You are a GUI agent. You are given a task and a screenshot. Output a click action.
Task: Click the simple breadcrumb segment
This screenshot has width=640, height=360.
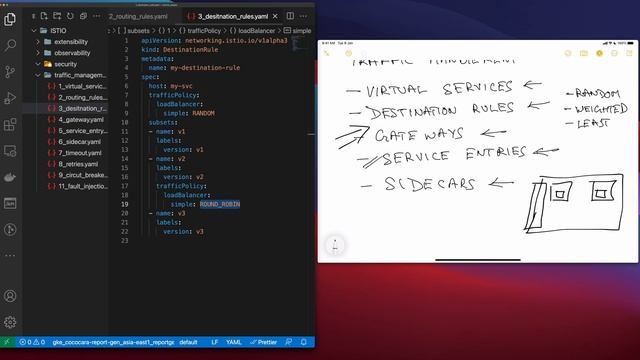click(x=298, y=31)
